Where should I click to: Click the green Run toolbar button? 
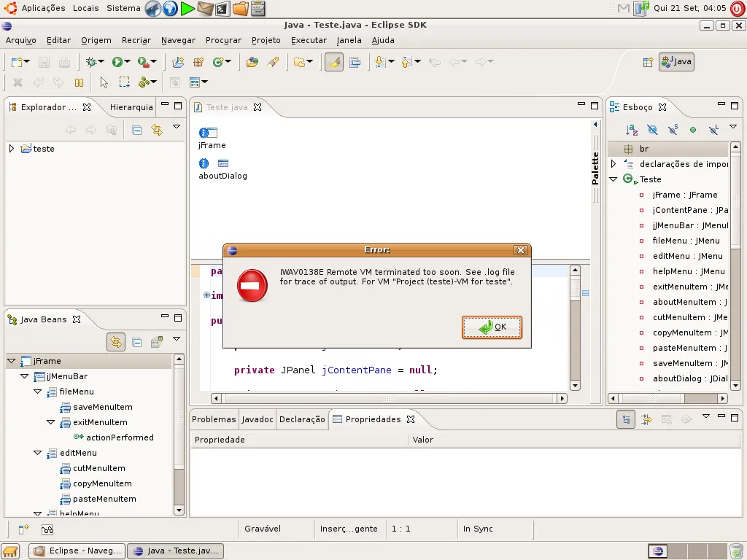coord(117,63)
